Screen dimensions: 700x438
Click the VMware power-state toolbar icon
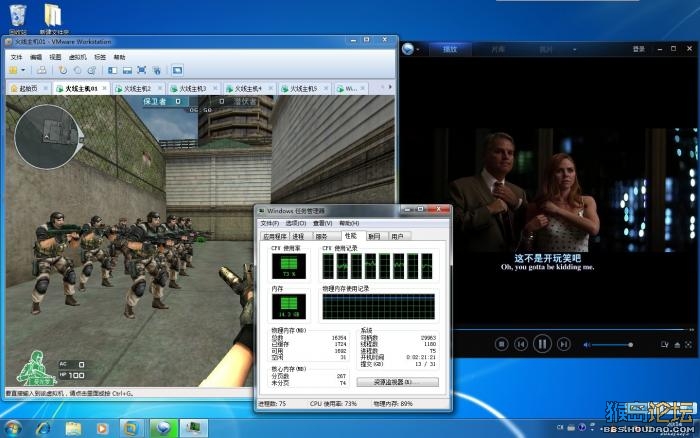click(x=13, y=70)
